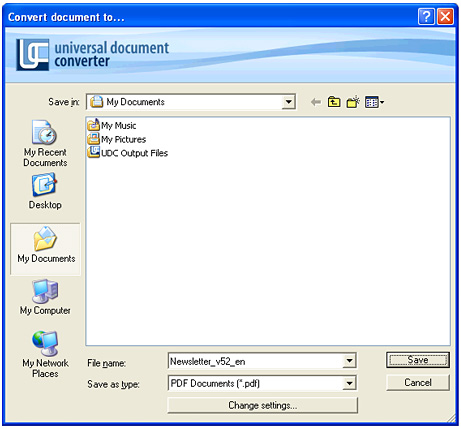Create a new folder icon
Viewport: 461px width, 429px height.
353,102
